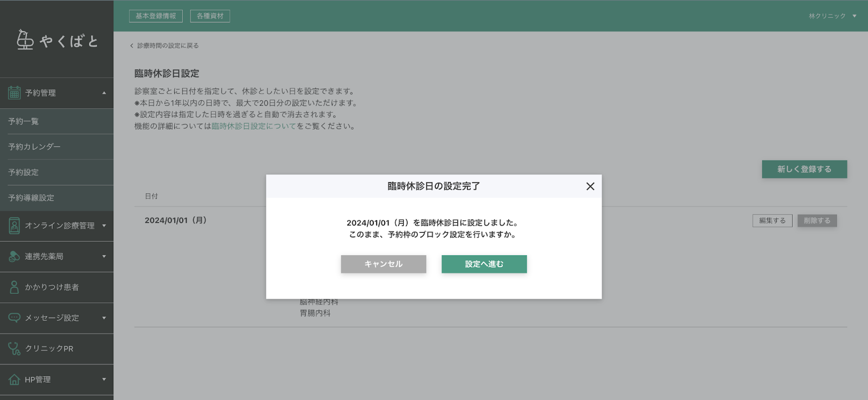
Task: Open the 基本登録情報 tab
Action: coord(156,16)
